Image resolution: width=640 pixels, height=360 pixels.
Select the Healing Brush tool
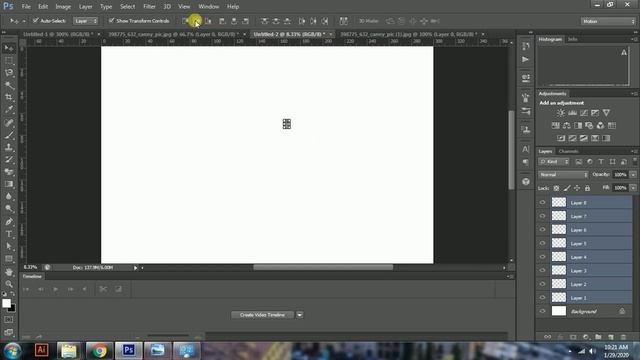(9, 122)
